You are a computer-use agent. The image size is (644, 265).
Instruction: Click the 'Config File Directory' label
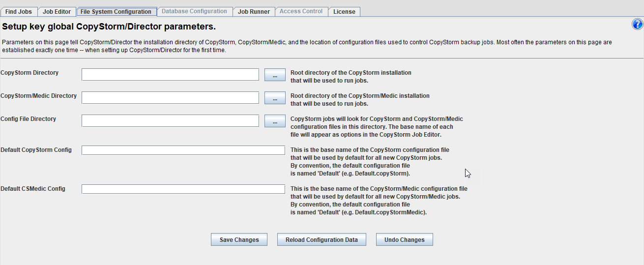click(x=28, y=119)
